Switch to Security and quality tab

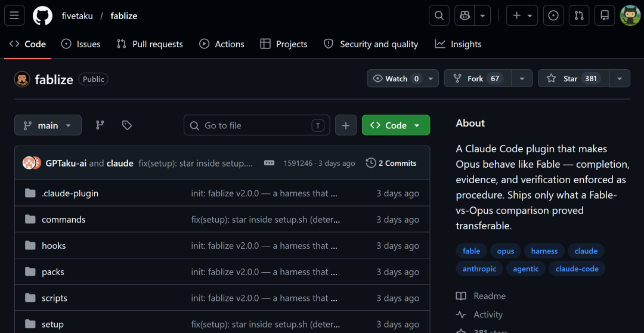click(x=371, y=44)
